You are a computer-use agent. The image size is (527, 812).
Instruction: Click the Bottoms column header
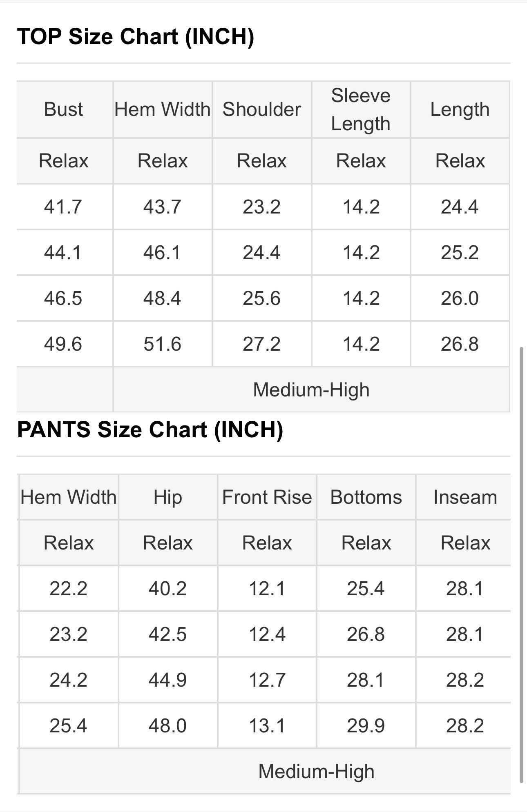pyautogui.click(x=366, y=497)
